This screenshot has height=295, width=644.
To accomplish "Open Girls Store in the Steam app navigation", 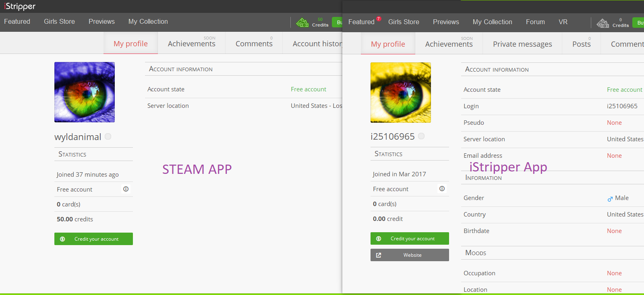I will pyautogui.click(x=59, y=22).
